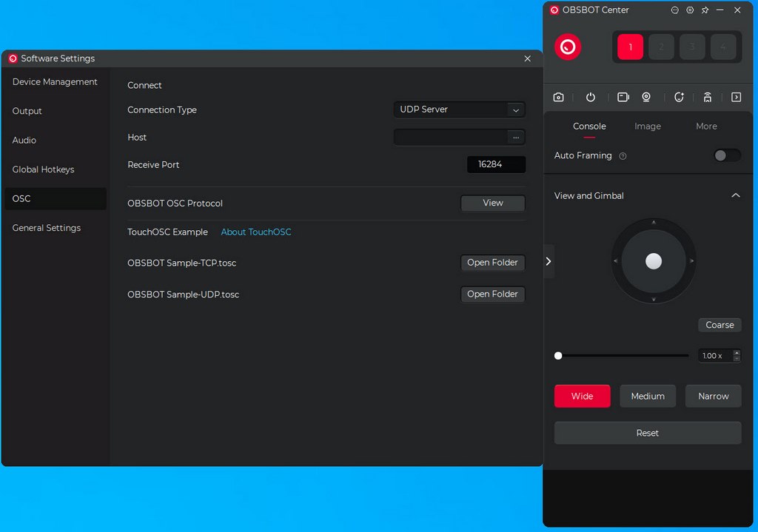The width and height of the screenshot is (758, 532).
Task: Open Device Management settings
Action: click(x=55, y=82)
